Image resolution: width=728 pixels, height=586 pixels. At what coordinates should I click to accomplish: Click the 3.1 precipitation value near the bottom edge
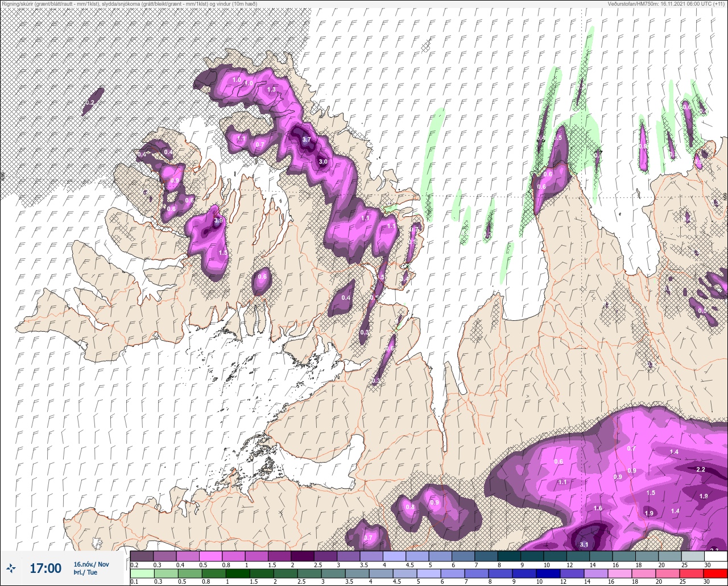pos(584,544)
